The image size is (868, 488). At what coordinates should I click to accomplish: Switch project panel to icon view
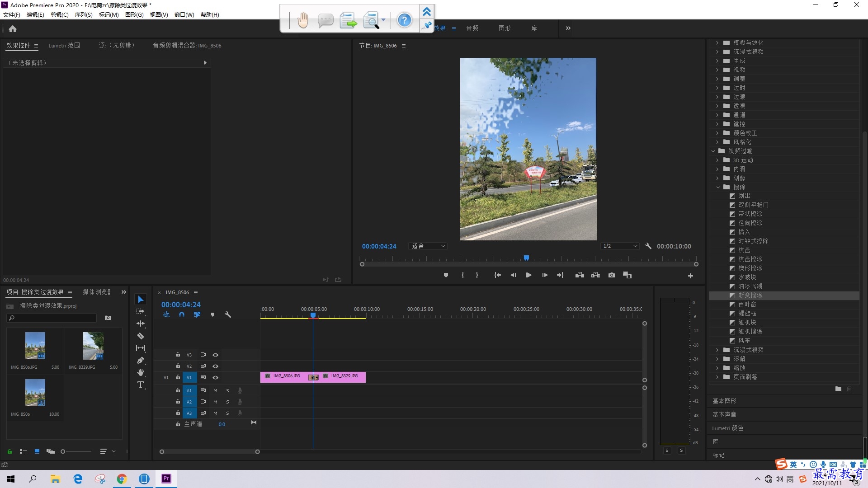(x=37, y=451)
